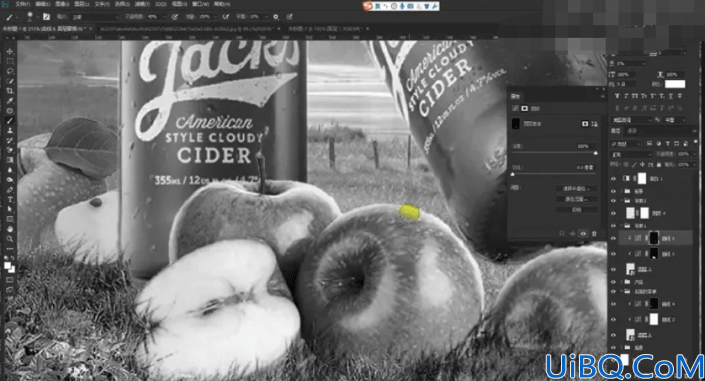Open brush blend mode 正常 dropdown
The image size is (705, 381).
click(x=94, y=17)
